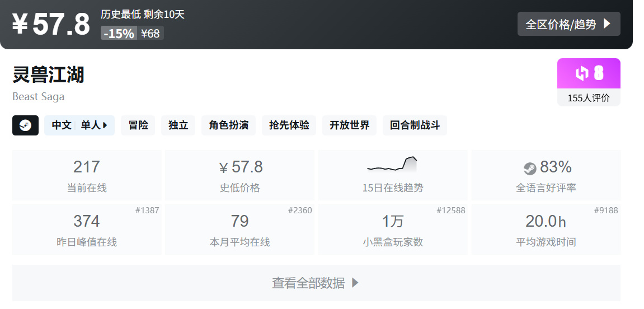Image resolution: width=644 pixels, height=309 pixels.
Task: Expand the 中文 单人 language tag
Action: [x=79, y=125]
